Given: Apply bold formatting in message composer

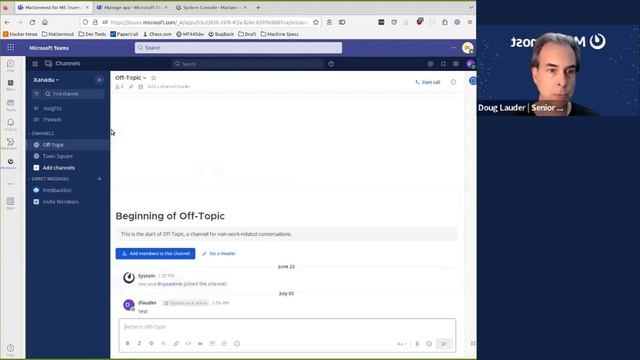Looking at the screenshot, I should 127,344.
